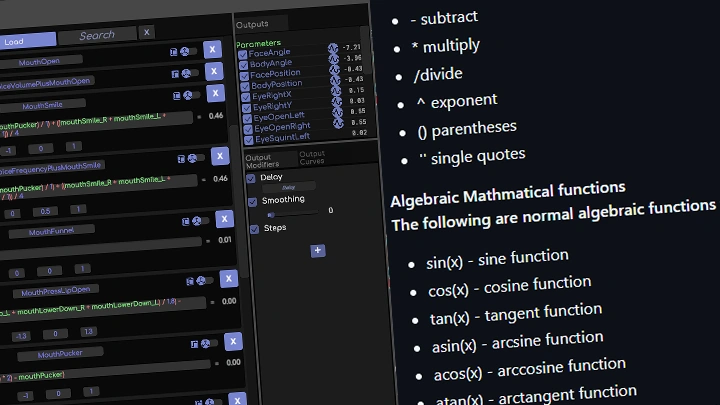Uncheck the FaceAngle output parameter

(242, 54)
